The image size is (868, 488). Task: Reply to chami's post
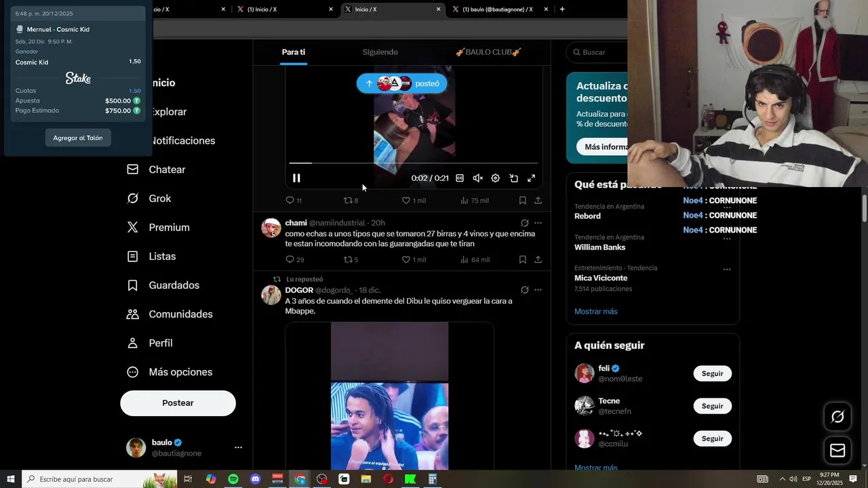[294, 260]
